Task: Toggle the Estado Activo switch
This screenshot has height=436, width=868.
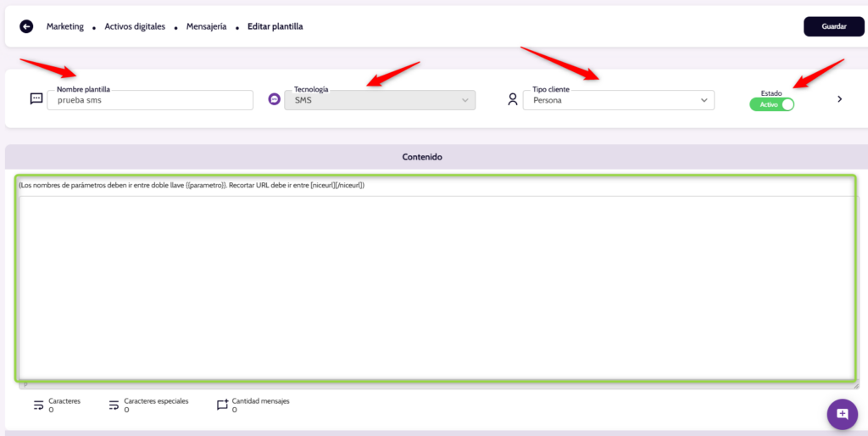Action: [771, 105]
